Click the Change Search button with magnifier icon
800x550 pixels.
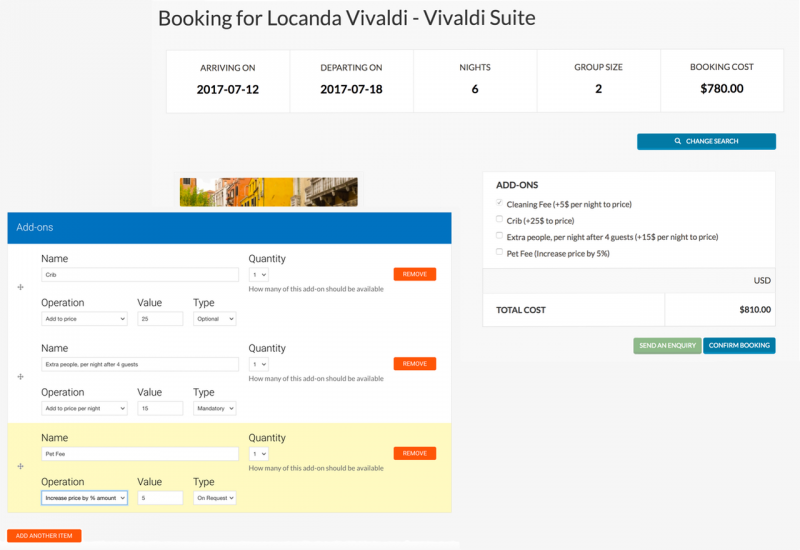(x=706, y=141)
